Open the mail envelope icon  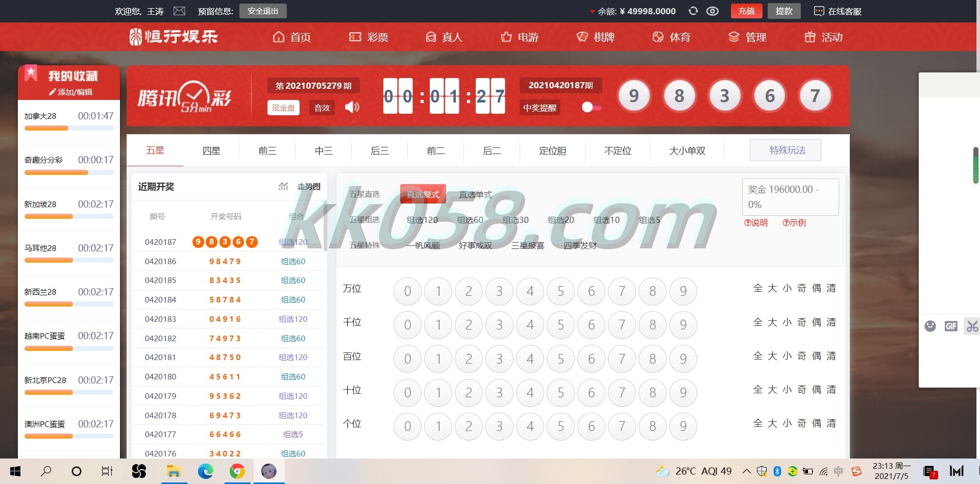click(x=179, y=11)
